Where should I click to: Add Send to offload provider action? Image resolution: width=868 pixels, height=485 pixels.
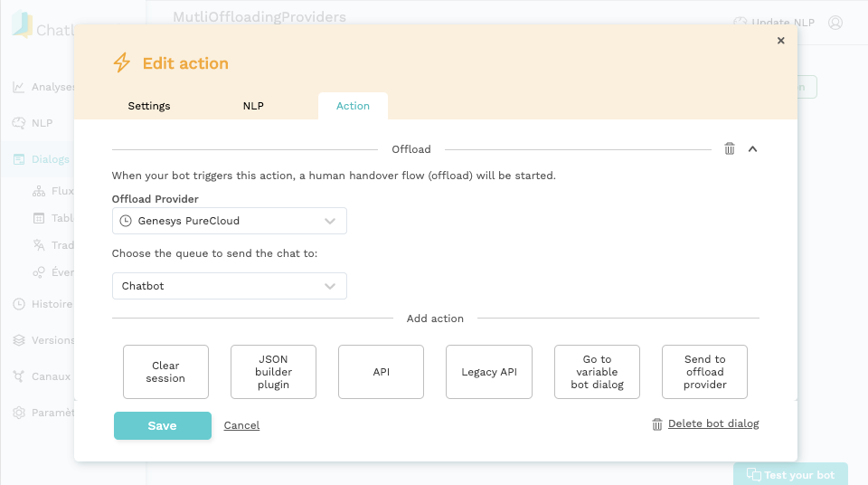tap(704, 372)
